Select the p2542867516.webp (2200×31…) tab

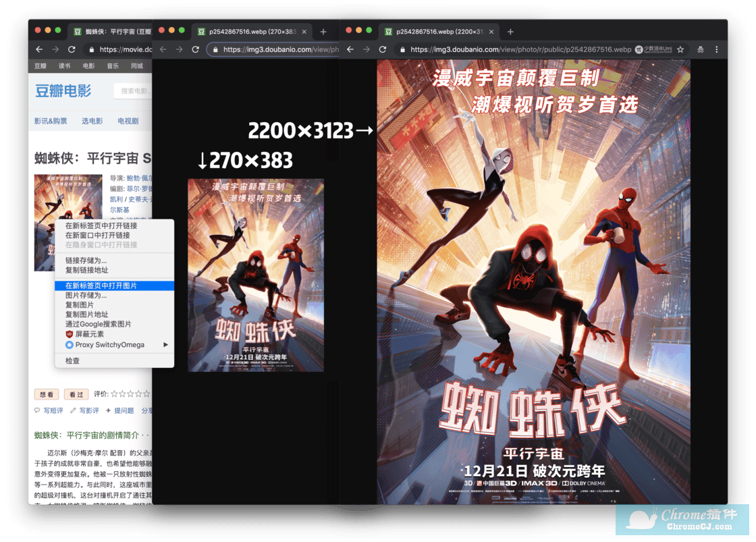439,32
